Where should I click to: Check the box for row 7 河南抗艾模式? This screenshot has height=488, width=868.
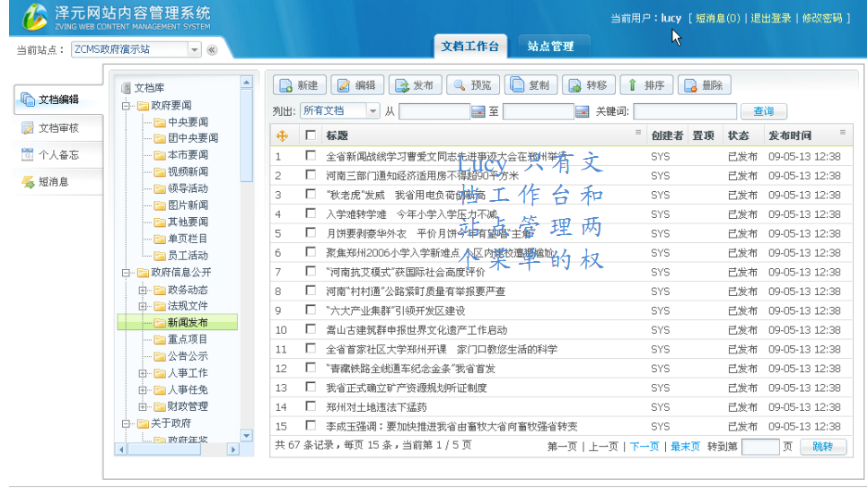[311, 272]
